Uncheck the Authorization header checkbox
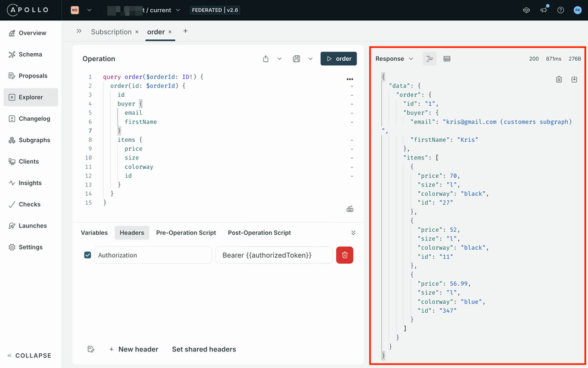This screenshot has height=368, width=588. pyautogui.click(x=88, y=255)
